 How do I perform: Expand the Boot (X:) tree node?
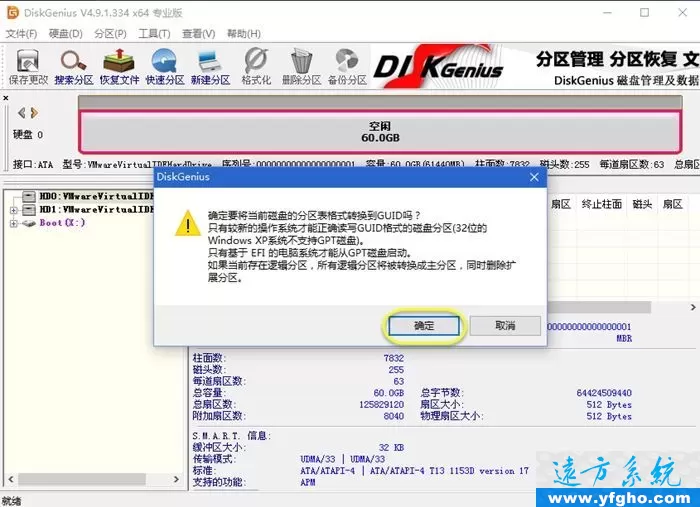click(13, 223)
